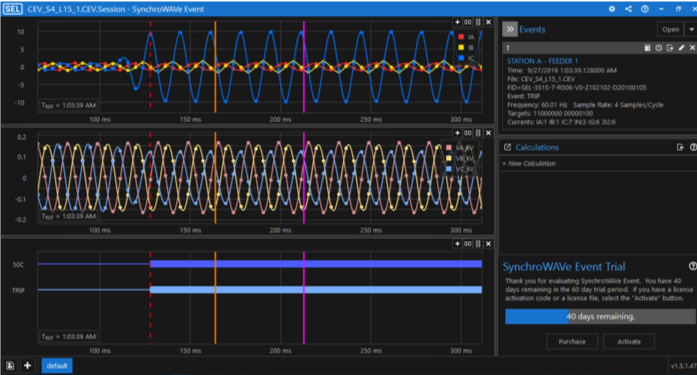697x375 pixels.
Task: Add a new layout tab with the plus
Action: coord(27,366)
